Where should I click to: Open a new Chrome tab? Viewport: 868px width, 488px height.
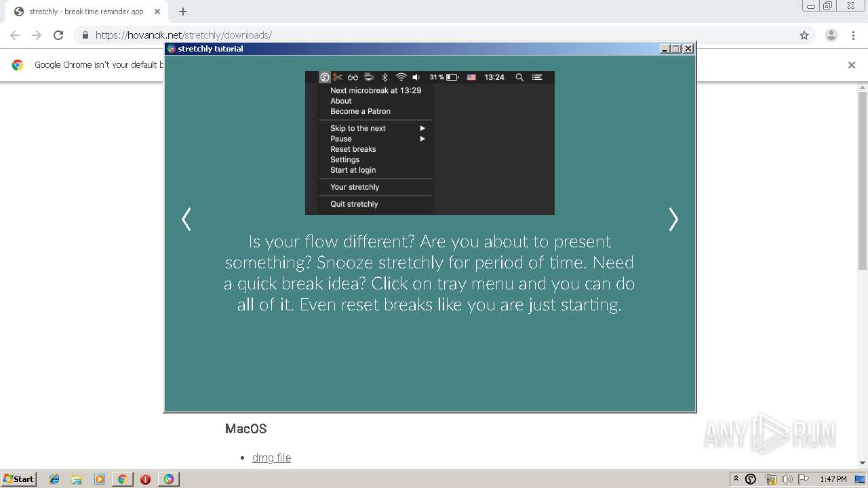[x=183, y=12]
